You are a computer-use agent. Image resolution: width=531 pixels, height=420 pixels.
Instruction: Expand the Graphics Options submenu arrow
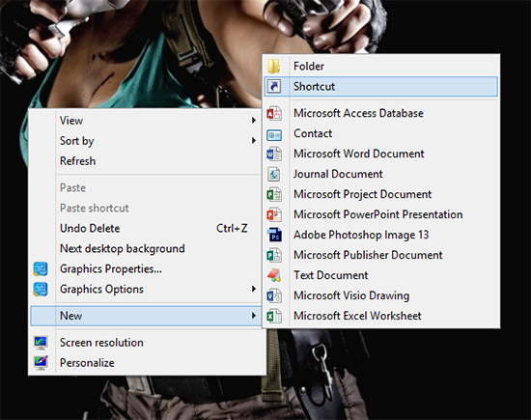click(253, 289)
